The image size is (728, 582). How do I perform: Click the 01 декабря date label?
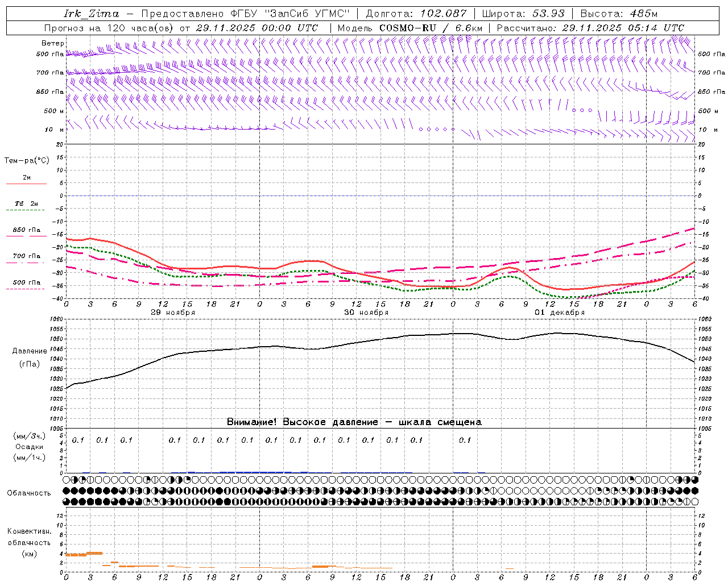click(x=560, y=313)
